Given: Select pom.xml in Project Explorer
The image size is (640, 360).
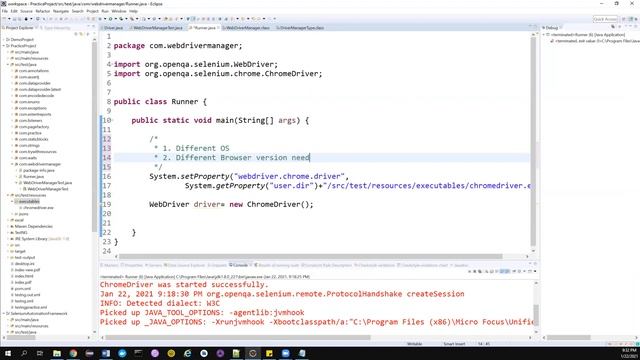Looking at the screenshot, I should tap(22, 289).
